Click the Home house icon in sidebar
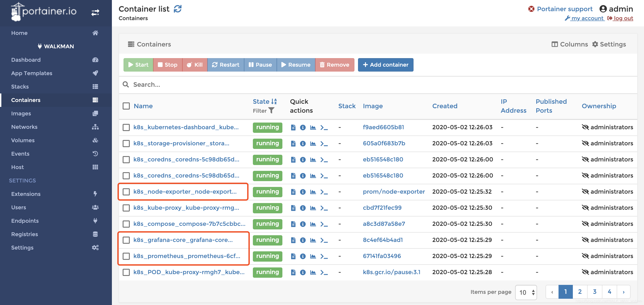 pos(95,33)
